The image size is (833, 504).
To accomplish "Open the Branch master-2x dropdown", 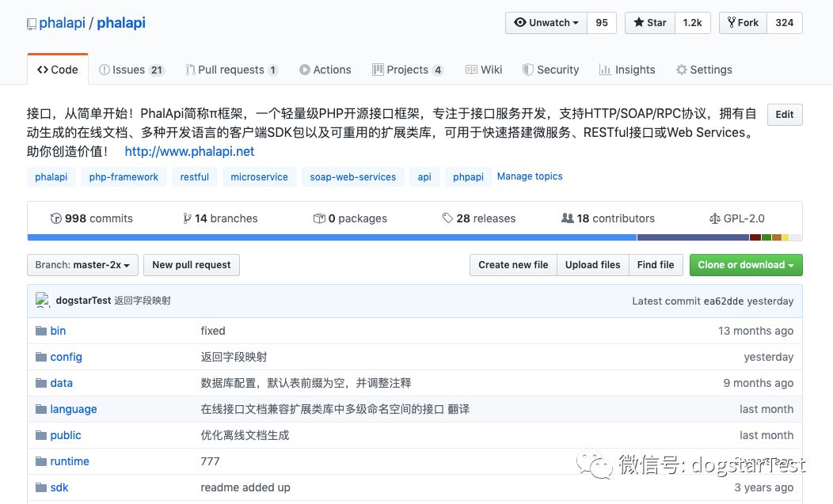I will (x=82, y=265).
